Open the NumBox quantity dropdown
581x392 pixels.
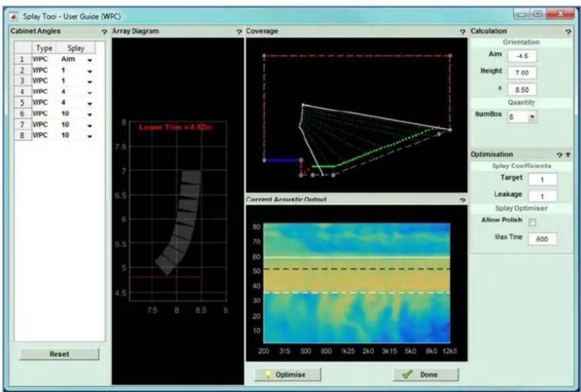pos(532,117)
